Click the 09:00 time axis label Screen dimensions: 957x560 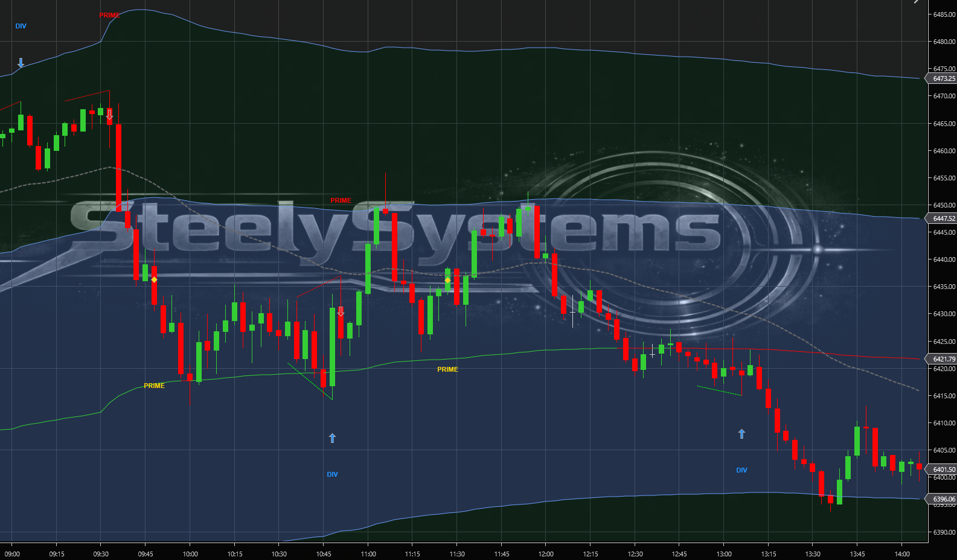pyautogui.click(x=12, y=554)
